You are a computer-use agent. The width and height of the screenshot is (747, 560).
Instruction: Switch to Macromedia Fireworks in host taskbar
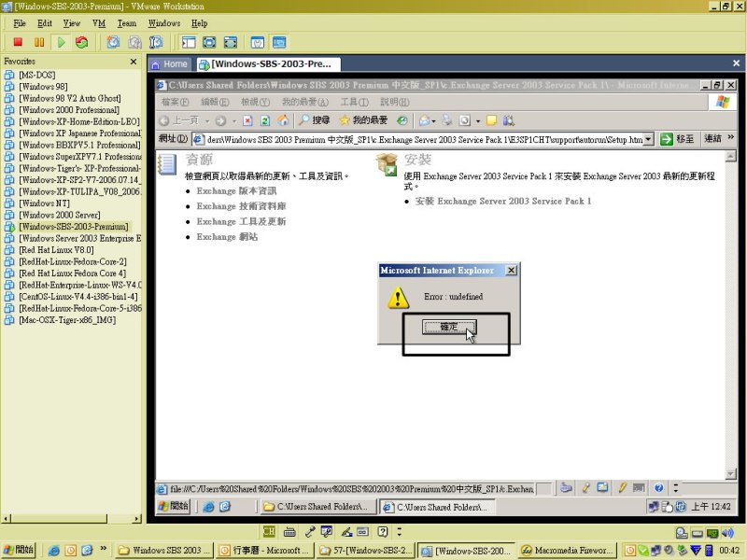pos(567,551)
